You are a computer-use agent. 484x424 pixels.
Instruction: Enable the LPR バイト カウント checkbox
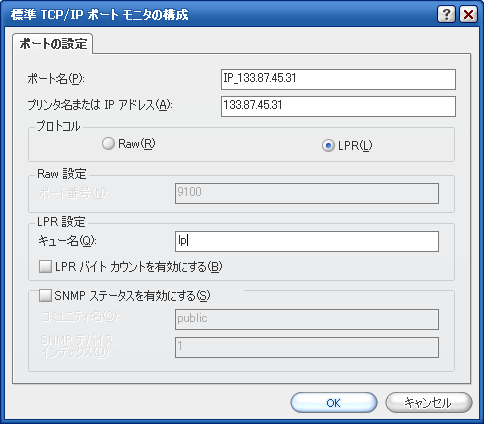pos(45,267)
